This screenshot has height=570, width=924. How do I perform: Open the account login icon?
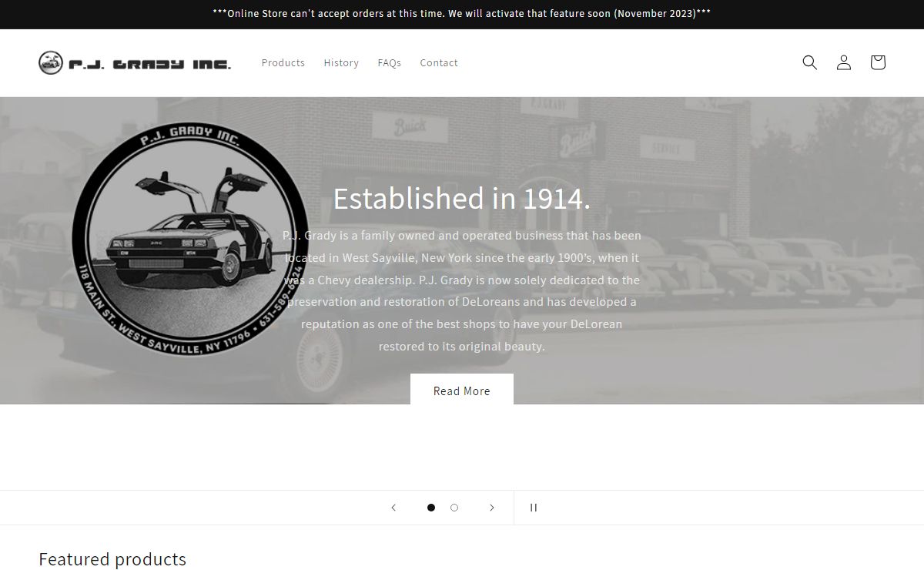pyautogui.click(x=844, y=62)
